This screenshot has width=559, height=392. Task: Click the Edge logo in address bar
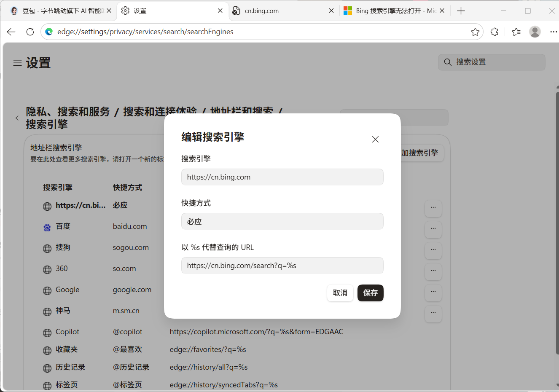point(49,32)
